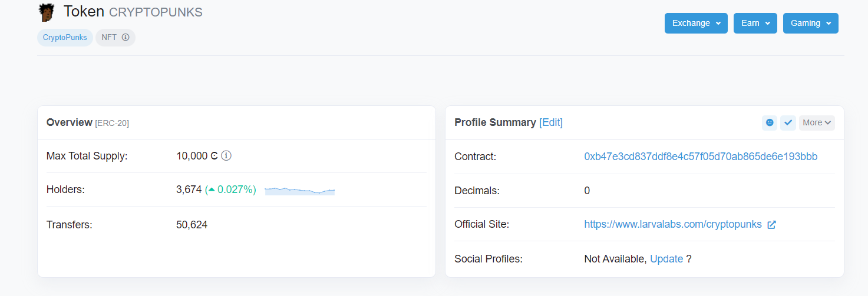Click the NFT tag label

109,38
